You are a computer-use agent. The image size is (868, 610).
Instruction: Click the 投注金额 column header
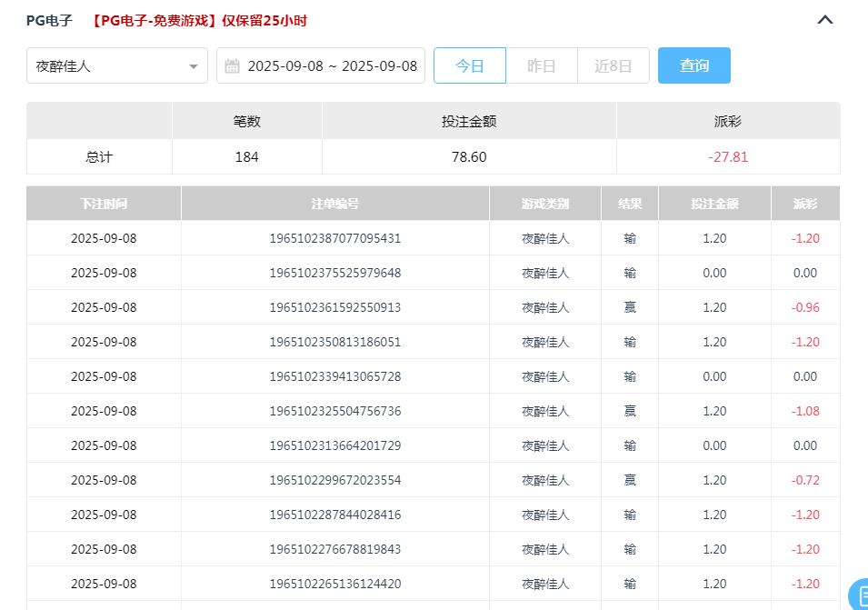click(x=714, y=203)
